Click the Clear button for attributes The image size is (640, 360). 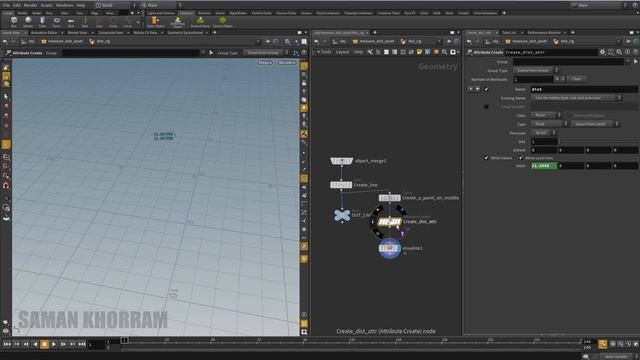[x=576, y=79]
